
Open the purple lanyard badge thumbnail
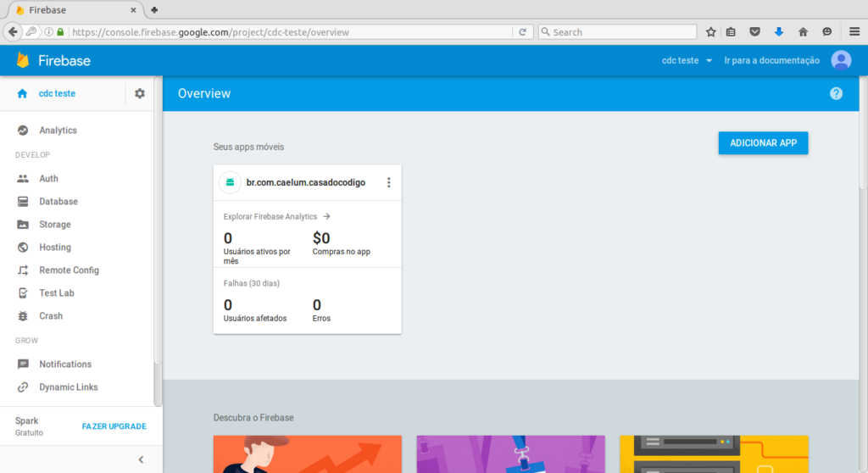click(510, 454)
